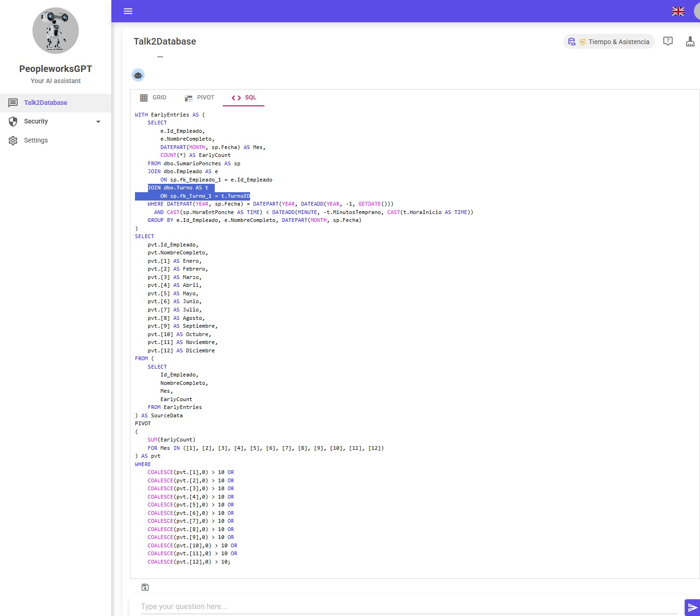
Task: Click highlighted 'JOIN dbo.Turno AS t' line
Action: (x=178, y=188)
